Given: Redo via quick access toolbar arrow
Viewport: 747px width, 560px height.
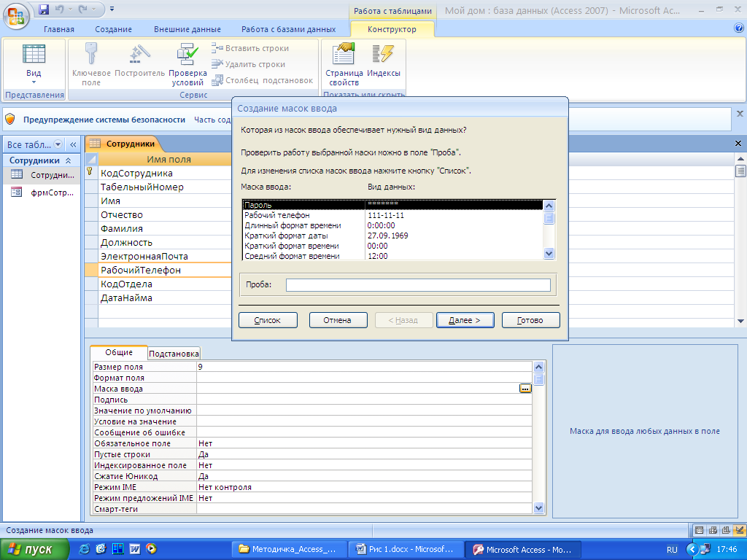Looking at the screenshot, I should click(82, 9).
